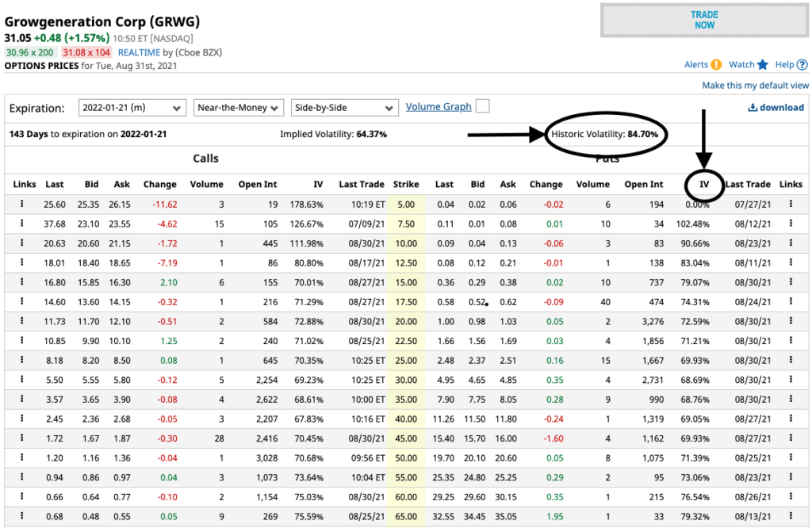
Task: Click the Historic Volatility 84.70% text
Action: pos(604,134)
